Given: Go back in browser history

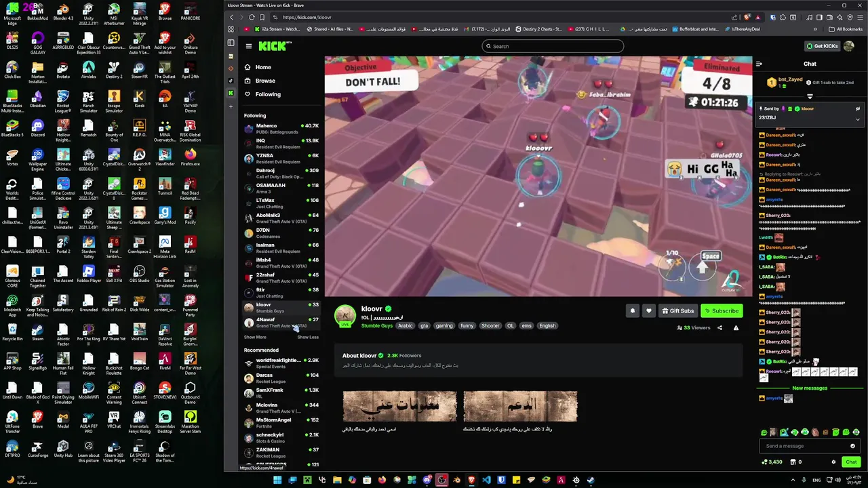Looking at the screenshot, I should pos(231,17).
